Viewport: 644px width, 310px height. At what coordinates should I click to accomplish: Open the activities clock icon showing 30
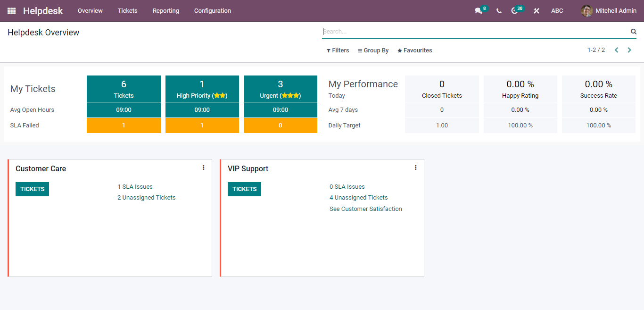515,11
